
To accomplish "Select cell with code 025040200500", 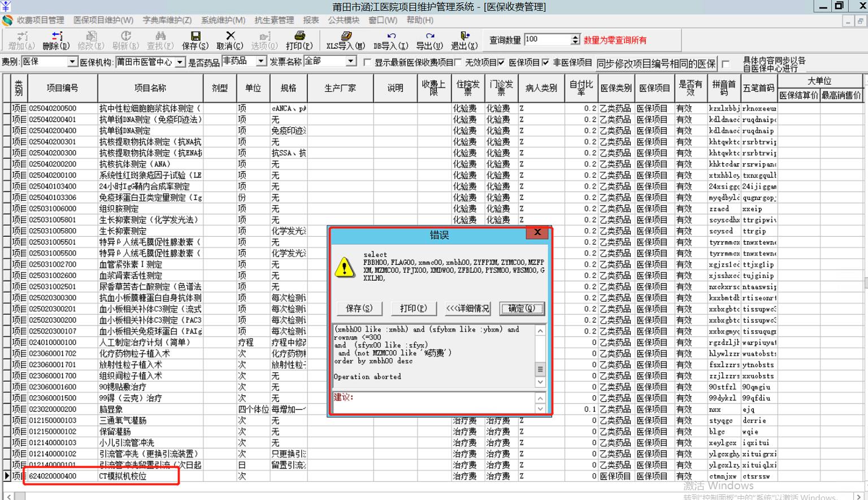I will pyautogui.click(x=63, y=108).
